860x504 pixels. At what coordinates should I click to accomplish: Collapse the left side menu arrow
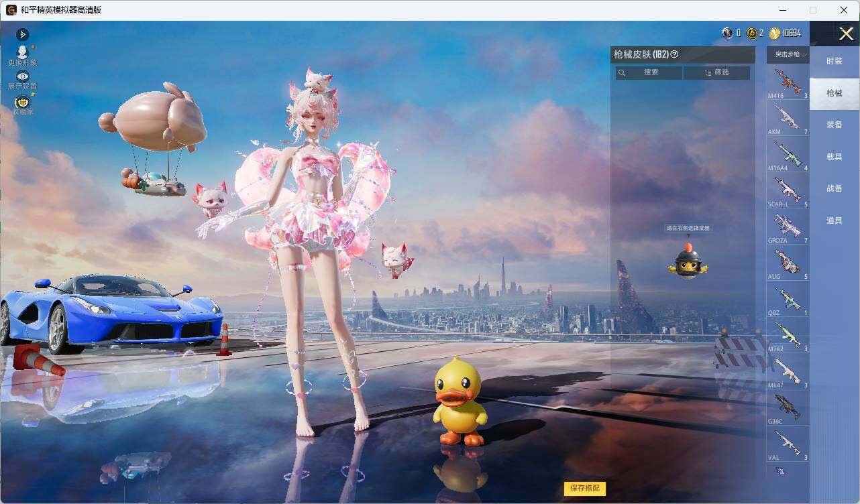coord(23,34)
